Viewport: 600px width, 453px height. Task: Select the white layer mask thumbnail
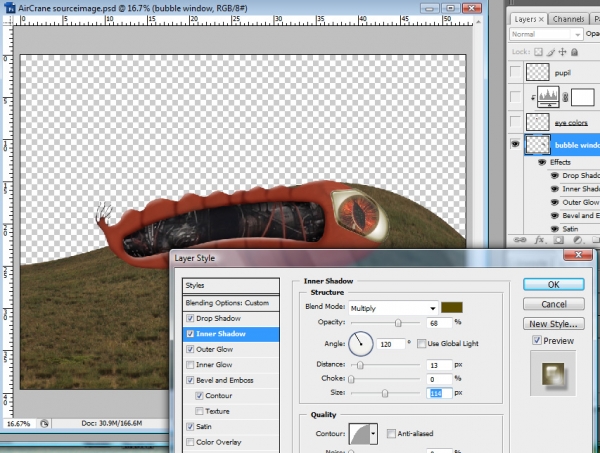[x=583, y=97]
